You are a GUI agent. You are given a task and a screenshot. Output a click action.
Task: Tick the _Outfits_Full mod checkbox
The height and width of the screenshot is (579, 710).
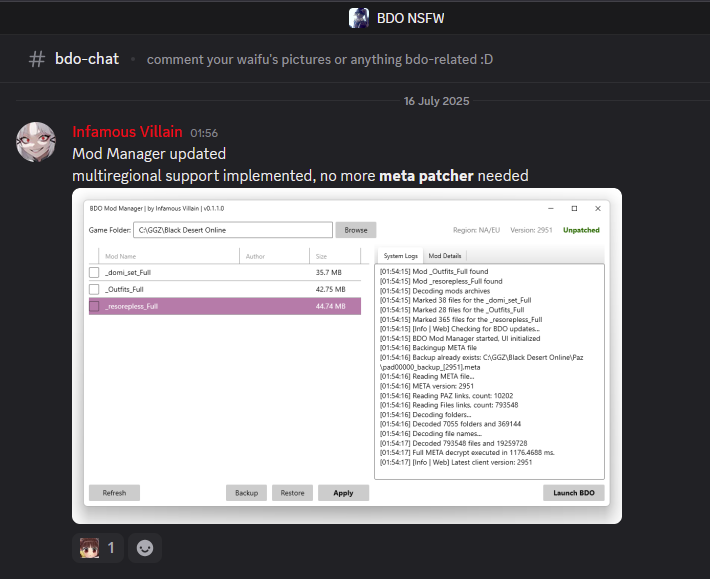(x=94, y=289)
